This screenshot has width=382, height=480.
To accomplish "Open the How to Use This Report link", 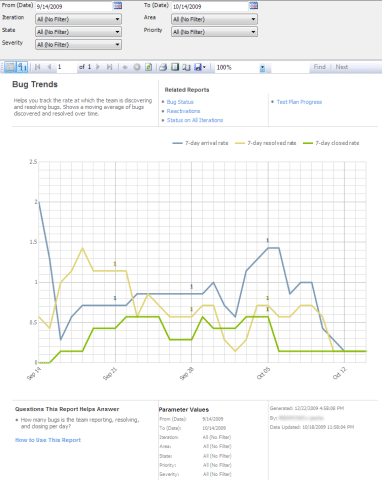I will click(x=48, y=440).
